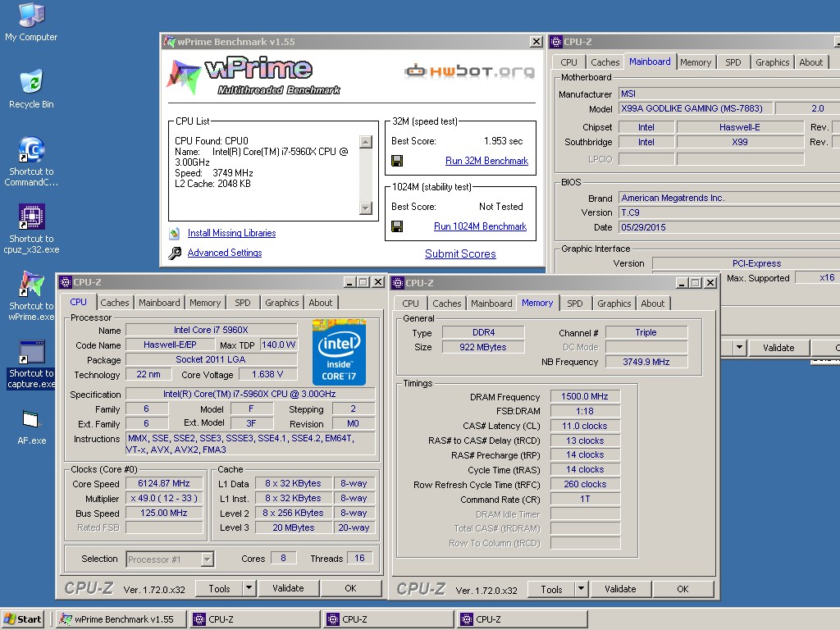This screenshot has width=840, height=630.
Task: Click Tools button in CPU-Z Memory window
Action: click(x=551, y=589)
